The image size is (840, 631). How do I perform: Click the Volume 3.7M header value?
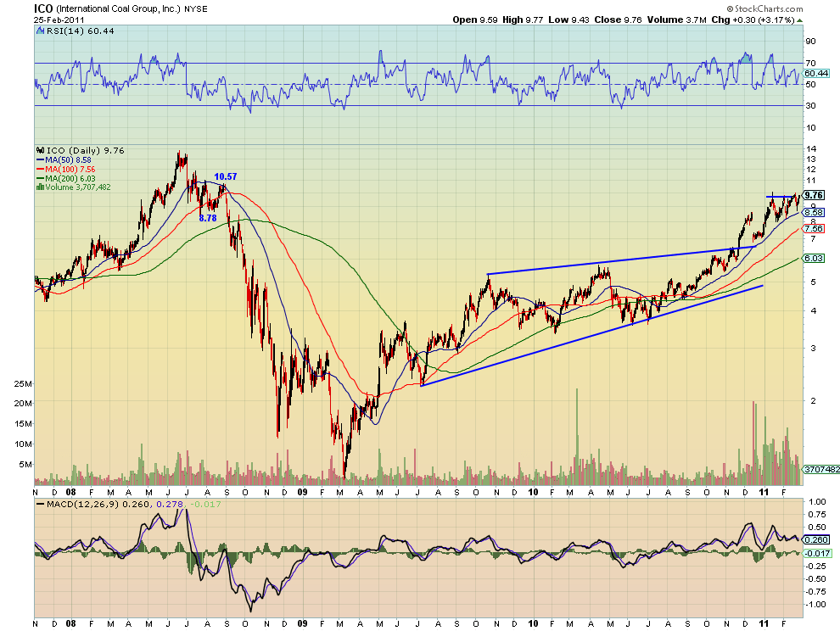click(x=676, y=20)
